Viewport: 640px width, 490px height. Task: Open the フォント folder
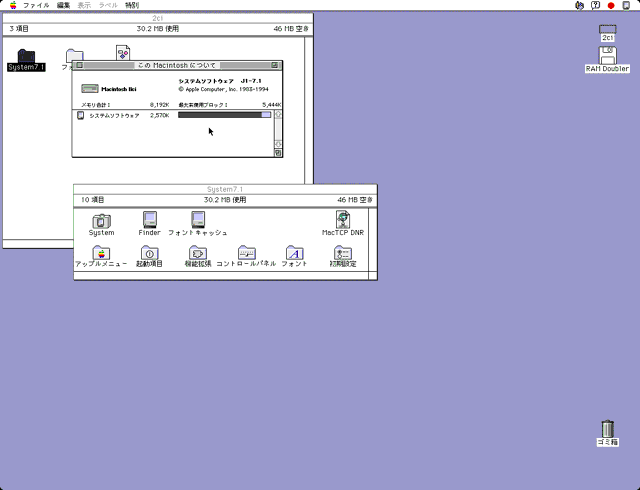[x=294, y=253]
